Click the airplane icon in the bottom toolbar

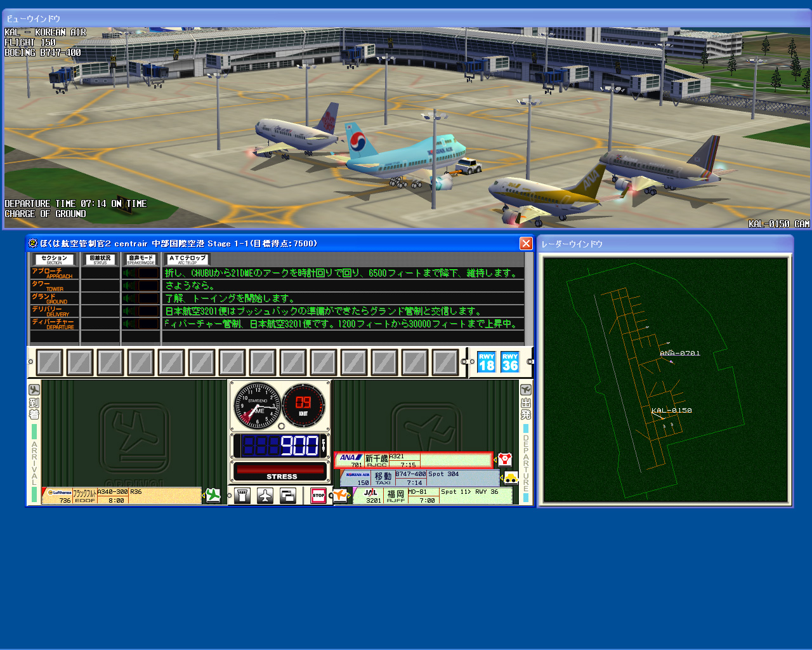tap(265, 496)
